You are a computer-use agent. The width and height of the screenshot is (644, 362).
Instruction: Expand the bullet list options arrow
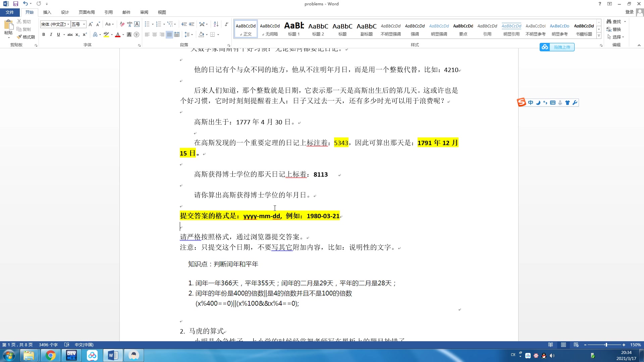153,24
